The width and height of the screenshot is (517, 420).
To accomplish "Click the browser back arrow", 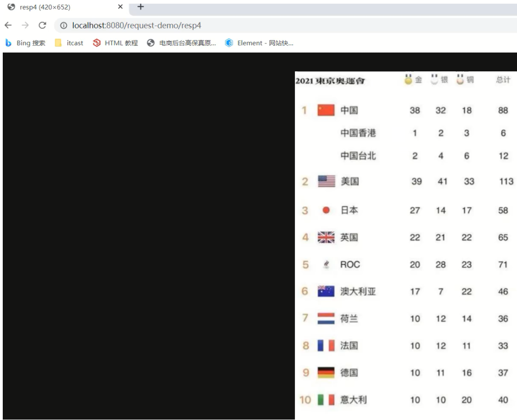I will pos(8,25).
